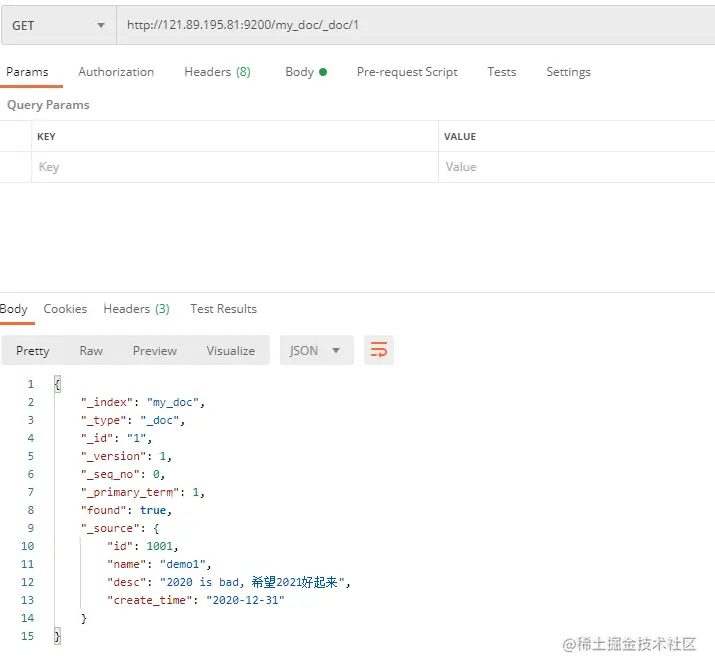Open the GET method dropdown
715x671 pixels.
59,26
